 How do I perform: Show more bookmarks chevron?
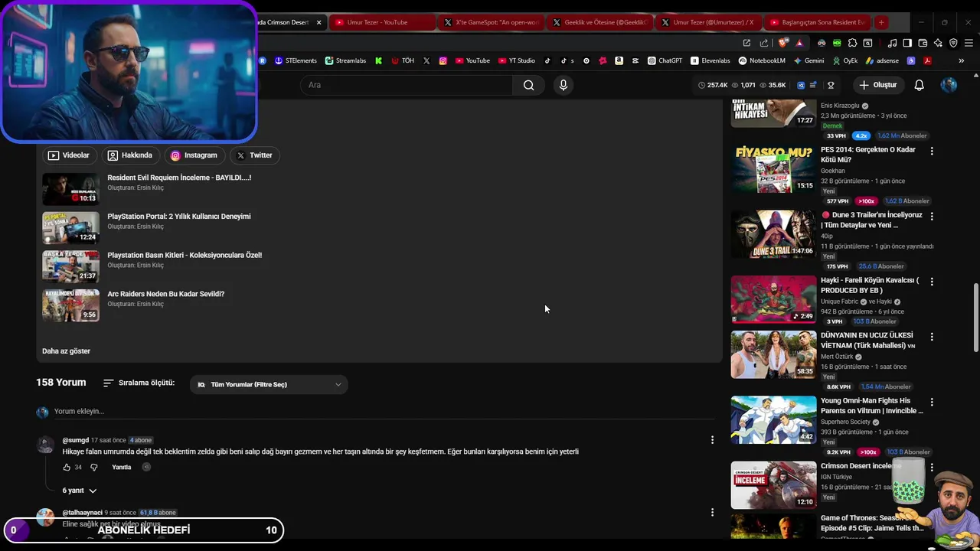click(x=962, y=60)
